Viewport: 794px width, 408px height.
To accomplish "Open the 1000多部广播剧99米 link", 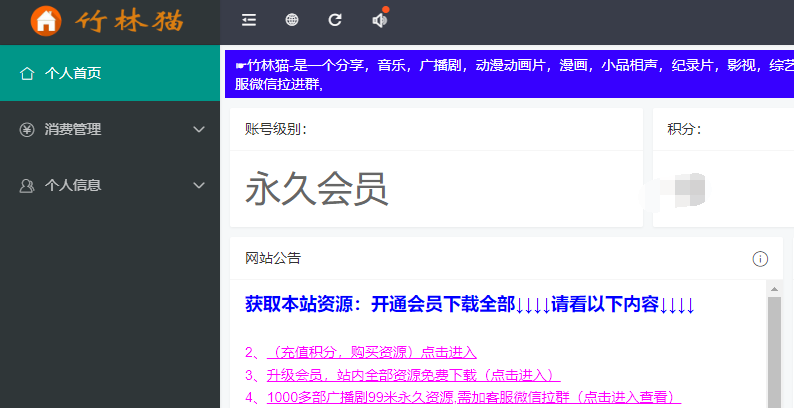I will (473, 397).
